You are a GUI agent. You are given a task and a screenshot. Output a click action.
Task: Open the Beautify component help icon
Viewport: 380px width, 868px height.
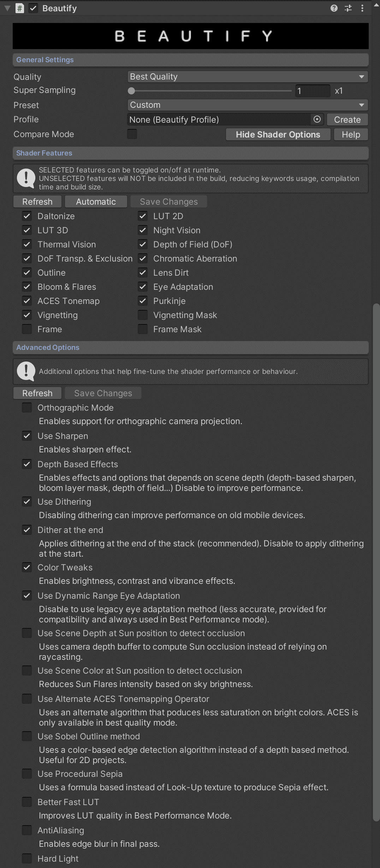[334, 8]
